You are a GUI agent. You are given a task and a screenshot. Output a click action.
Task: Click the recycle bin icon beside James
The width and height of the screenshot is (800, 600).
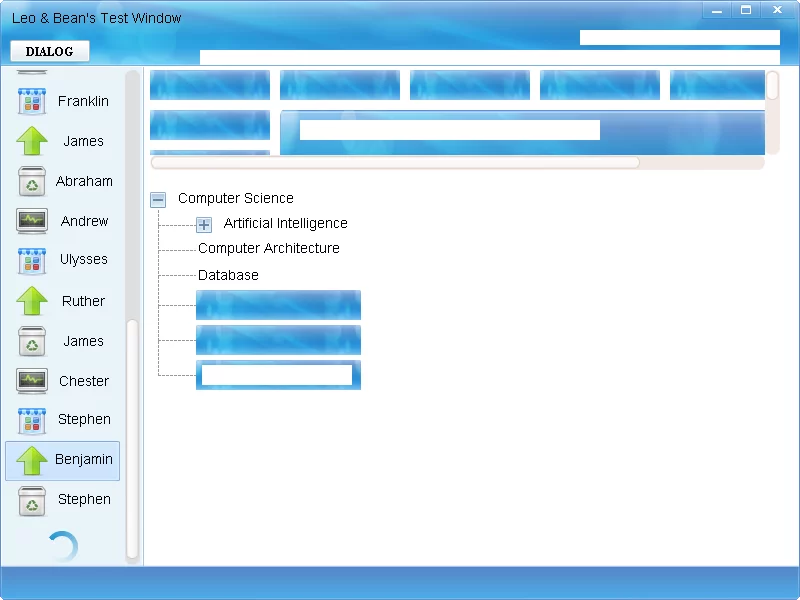(x=32, y=341)
